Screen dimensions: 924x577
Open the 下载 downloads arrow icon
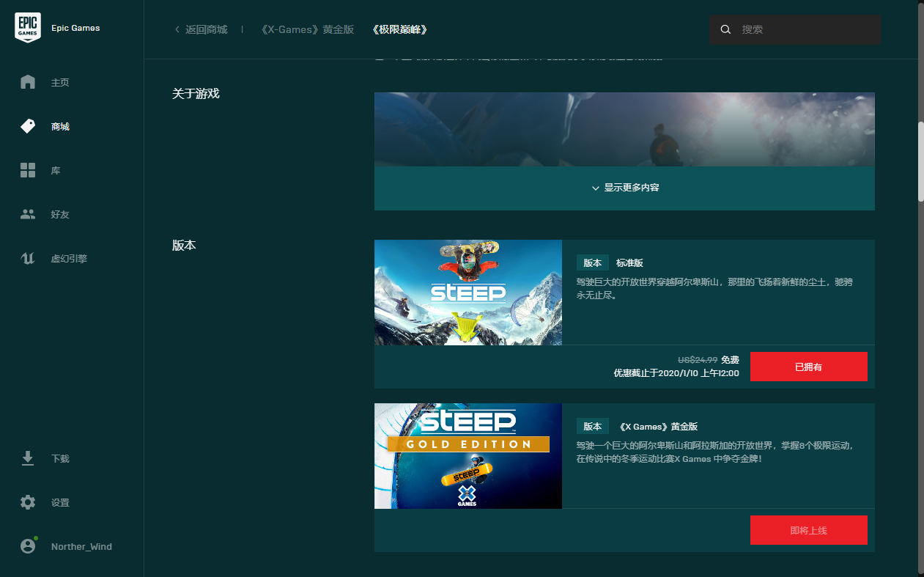(28, 458)
